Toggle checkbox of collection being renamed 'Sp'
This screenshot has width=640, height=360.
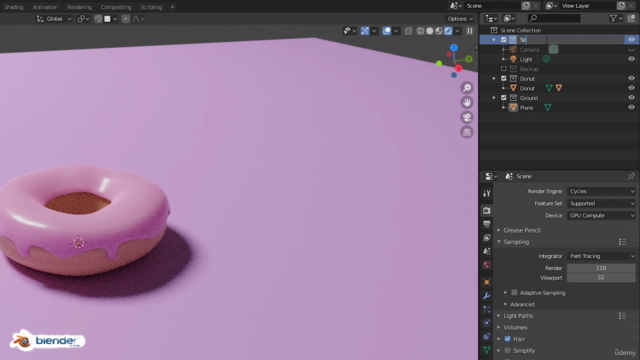pos(504,40)
